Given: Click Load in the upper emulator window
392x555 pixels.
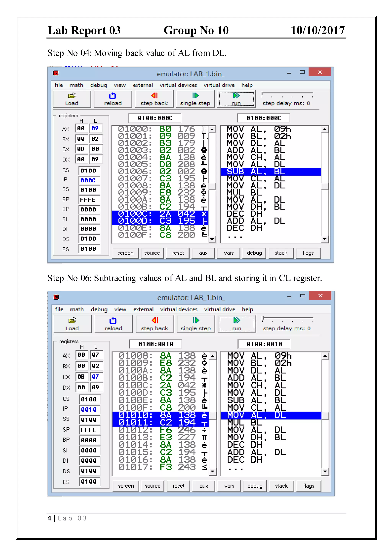Looking at the screenshot, I should coord(72,99).
